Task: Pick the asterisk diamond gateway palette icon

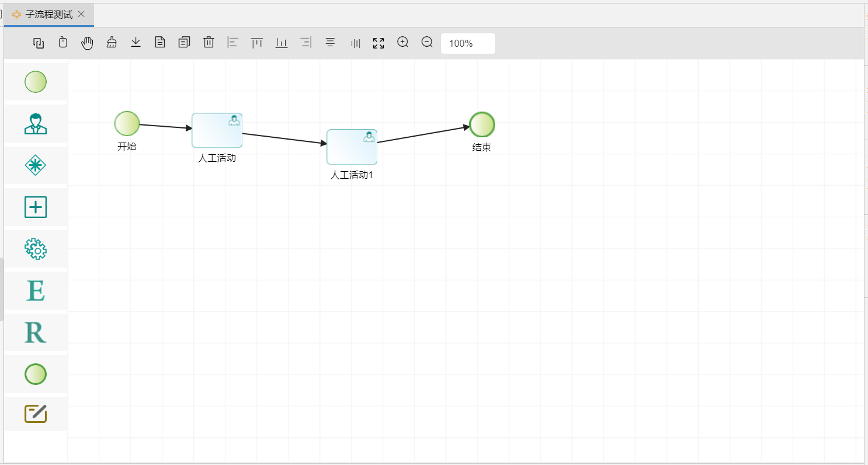Action: pyautogui.click(x=36, y=165)
